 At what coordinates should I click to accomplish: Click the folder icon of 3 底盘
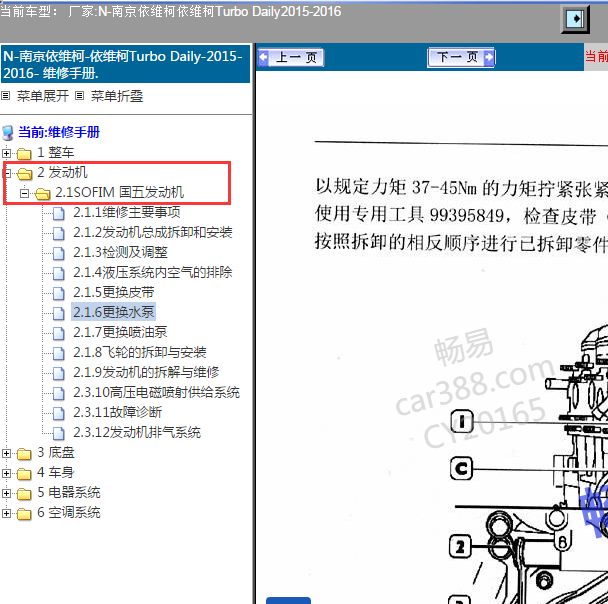point(24,454)
